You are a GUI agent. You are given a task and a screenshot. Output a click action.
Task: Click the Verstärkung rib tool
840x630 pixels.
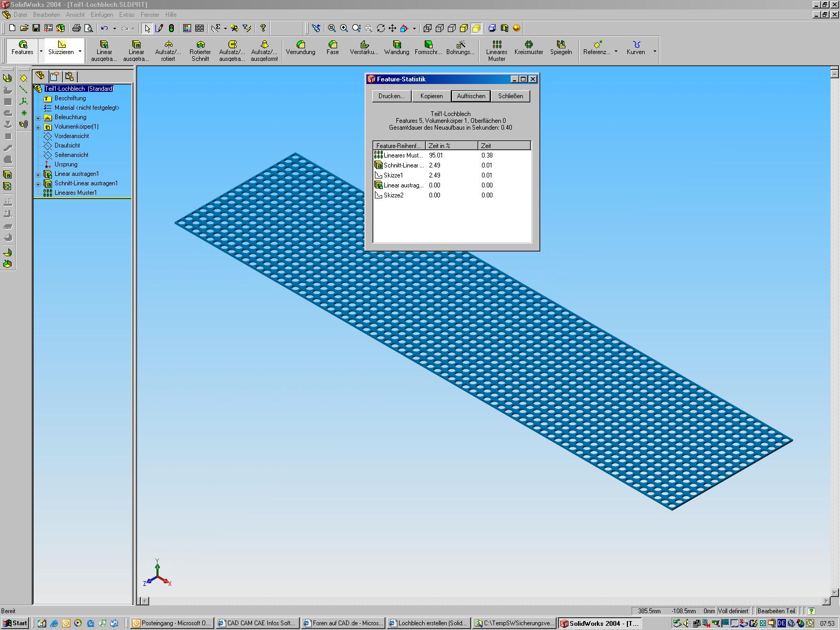[x=364, y=48]
